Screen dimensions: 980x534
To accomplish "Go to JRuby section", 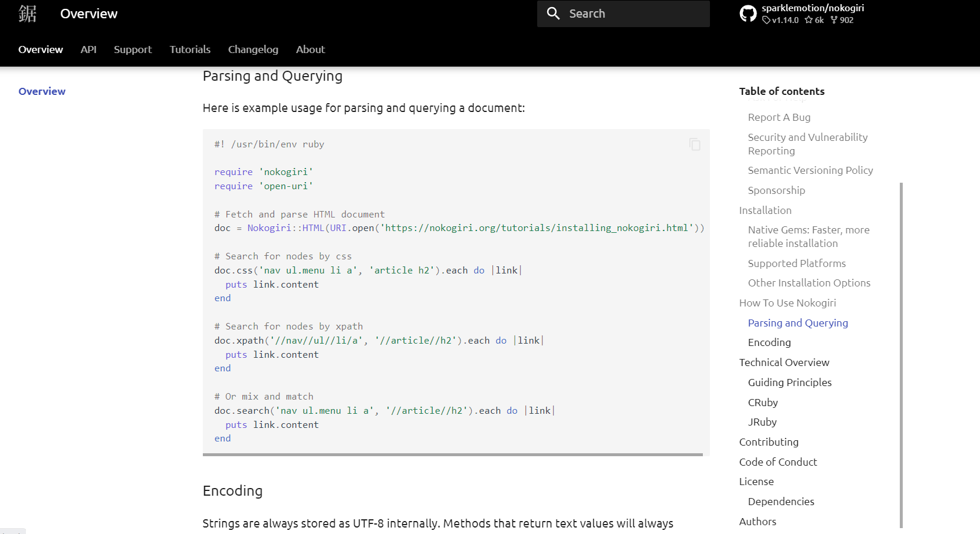I will (762, 422).
